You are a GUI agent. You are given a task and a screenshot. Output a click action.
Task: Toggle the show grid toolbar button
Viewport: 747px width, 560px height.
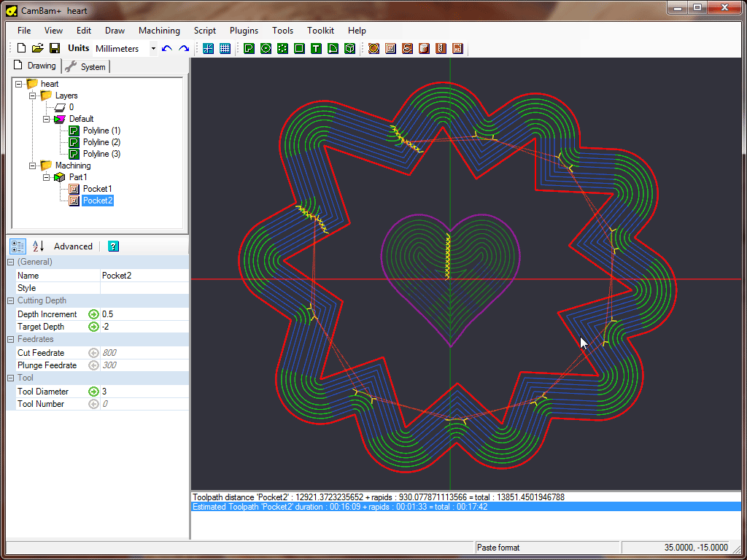[x=225, y=49]
